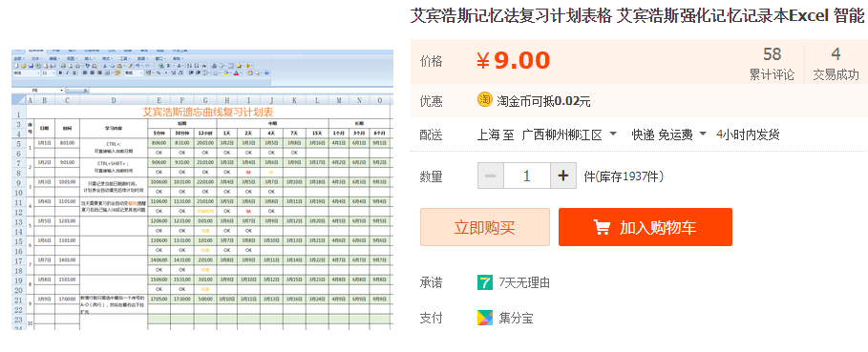Increase quantity with the plus button
Image resolution: width=868 pixels, height=352 pixels.
[563, 176]
